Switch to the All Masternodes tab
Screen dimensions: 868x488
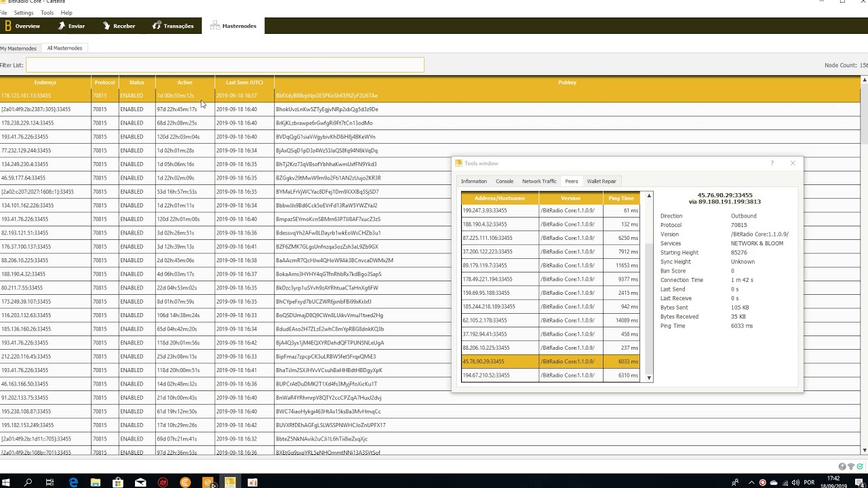[64, 48]
